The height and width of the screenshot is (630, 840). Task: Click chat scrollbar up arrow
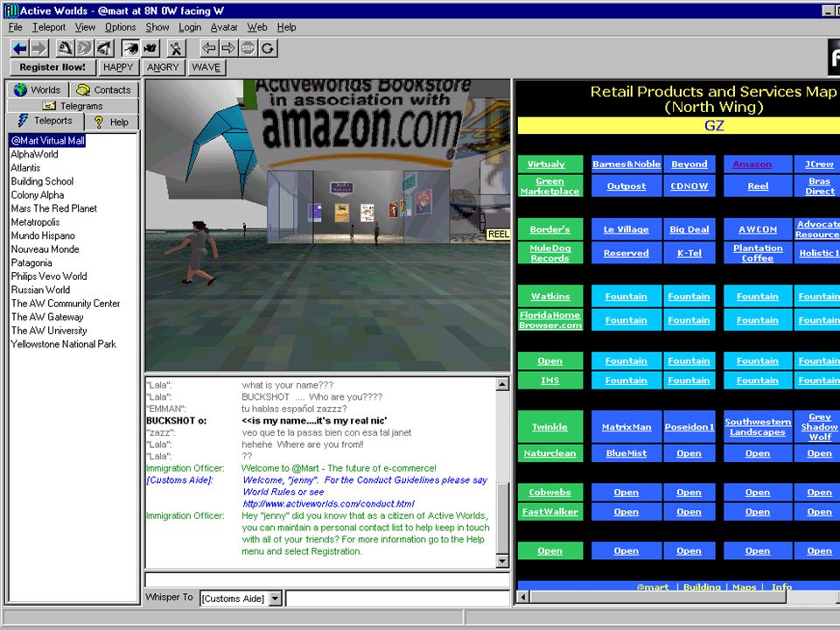pos(502,384)
